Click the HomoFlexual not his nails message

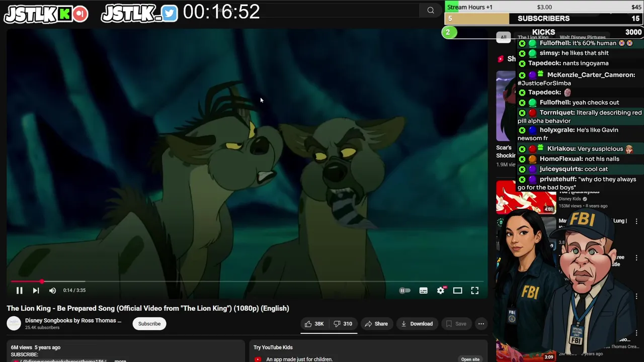pos(569,159)
